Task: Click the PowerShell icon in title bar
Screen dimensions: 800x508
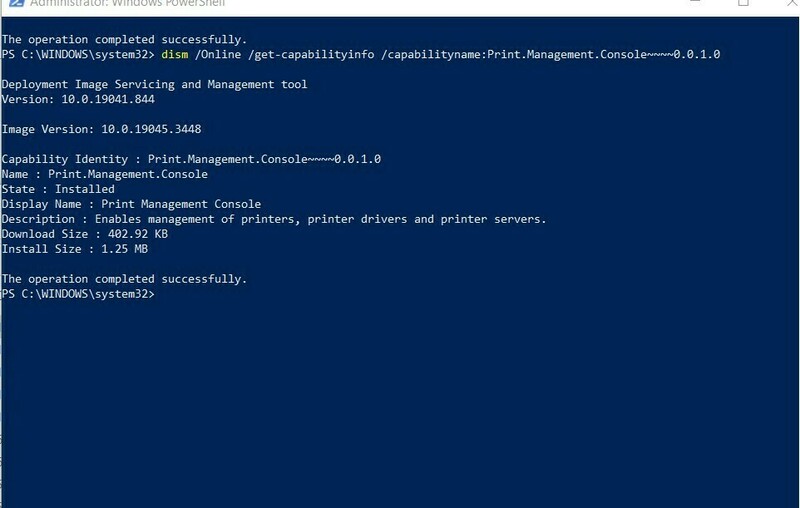Action: [16, 3]
